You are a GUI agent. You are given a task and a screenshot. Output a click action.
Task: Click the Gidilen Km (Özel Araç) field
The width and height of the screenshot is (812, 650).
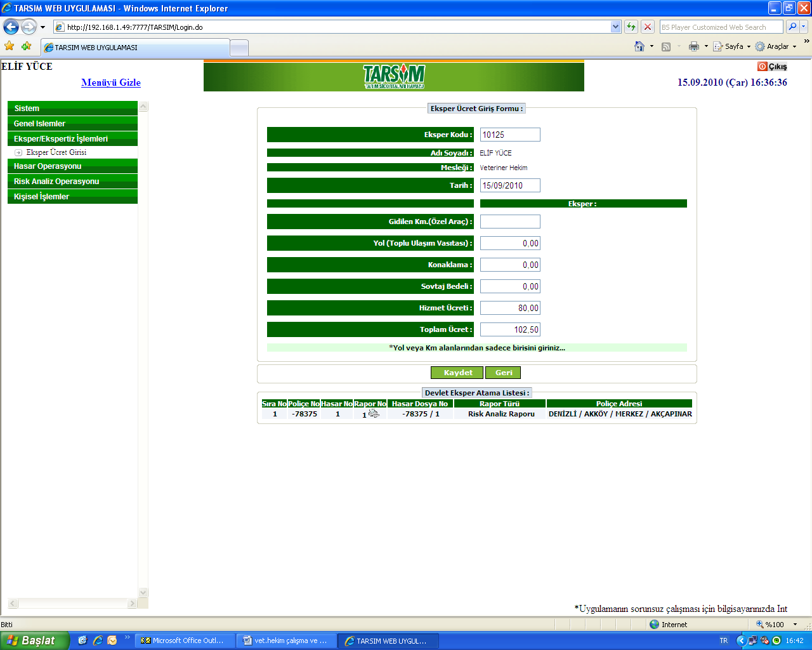click(510, 222)
